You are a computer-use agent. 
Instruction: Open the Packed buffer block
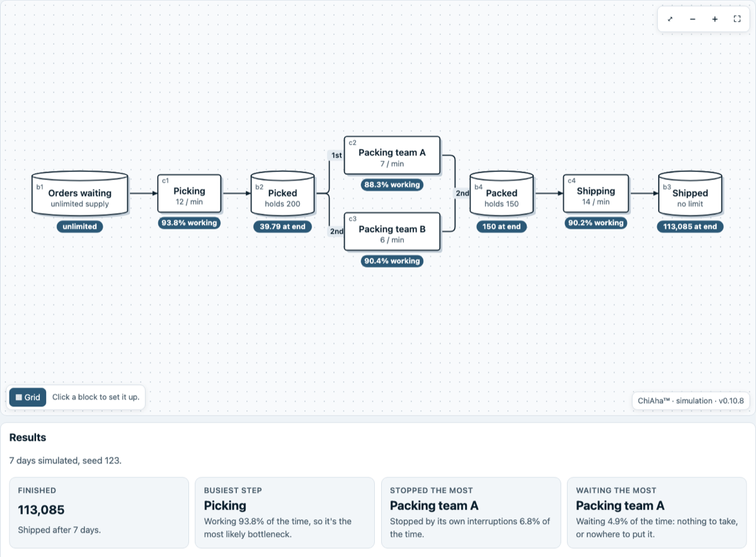[501, 193]
